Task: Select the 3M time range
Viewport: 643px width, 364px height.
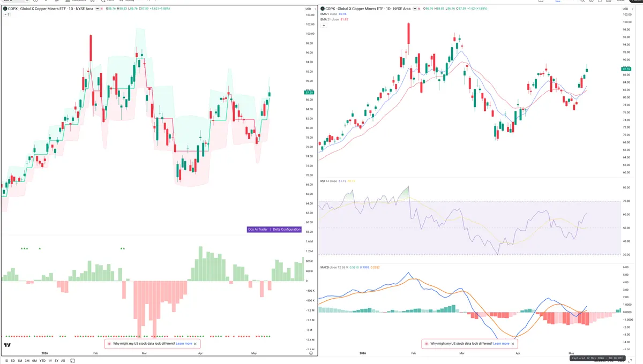Action: tap(27, 361)
